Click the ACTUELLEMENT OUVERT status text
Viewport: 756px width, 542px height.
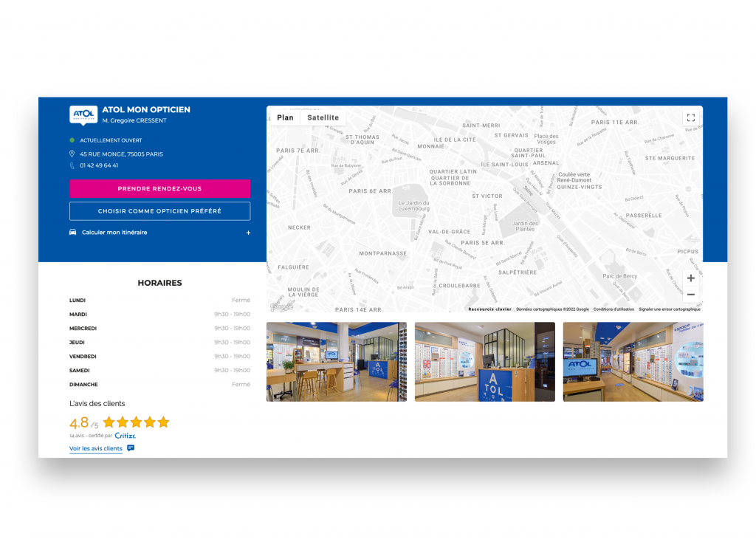click(x=111, y=140)
